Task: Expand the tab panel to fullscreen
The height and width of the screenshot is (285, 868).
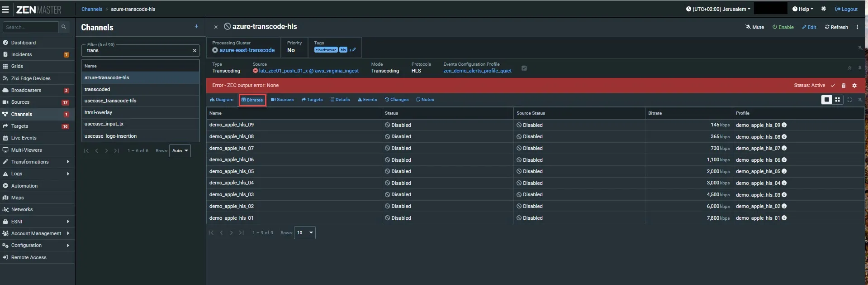Action: pyautogui.click(x=849, y=100)
